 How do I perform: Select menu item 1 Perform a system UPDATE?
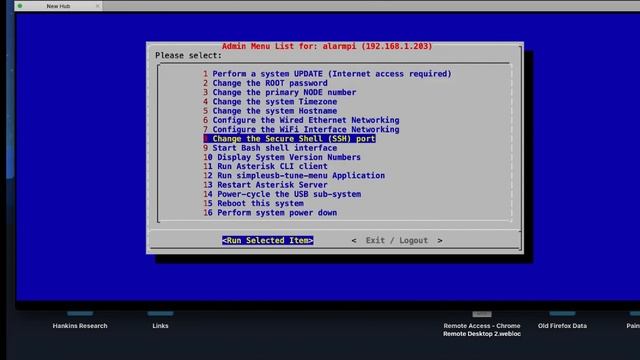[x=327, y=74]
